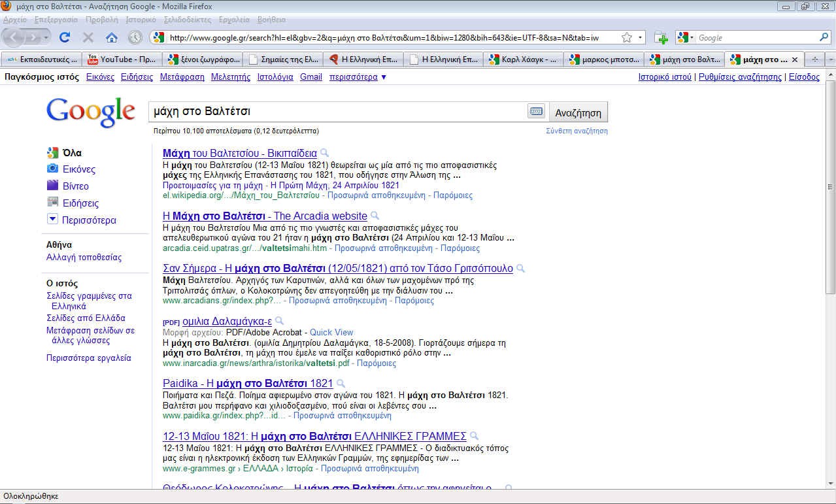Click the Google query input field
The height and width of the screenshot is (504, 836).
338,112
